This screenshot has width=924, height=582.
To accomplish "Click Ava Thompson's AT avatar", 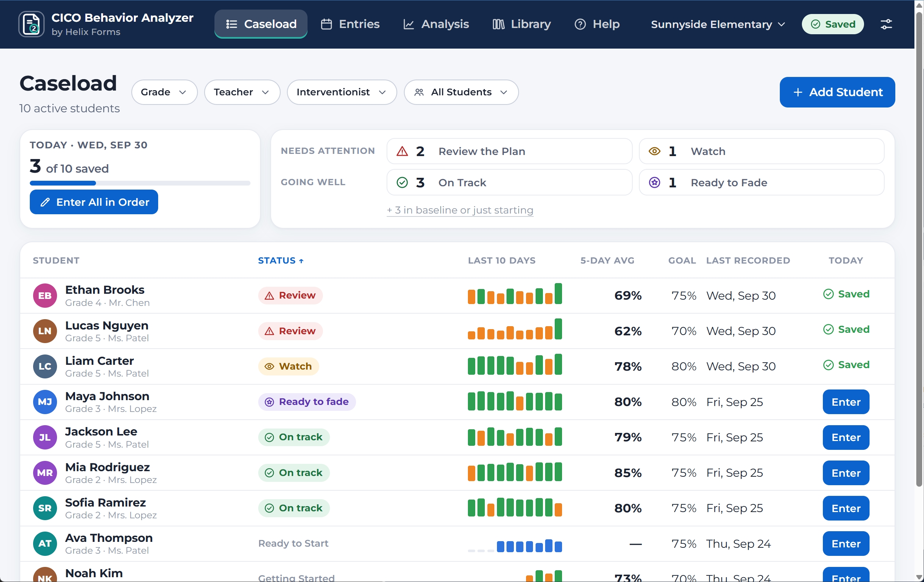I will (45, 543).
